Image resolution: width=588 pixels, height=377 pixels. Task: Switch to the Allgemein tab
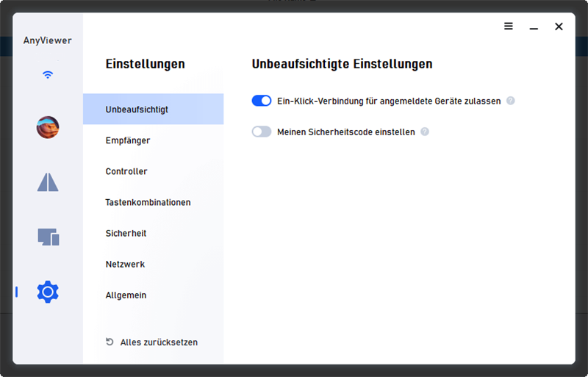pos(126,295)
